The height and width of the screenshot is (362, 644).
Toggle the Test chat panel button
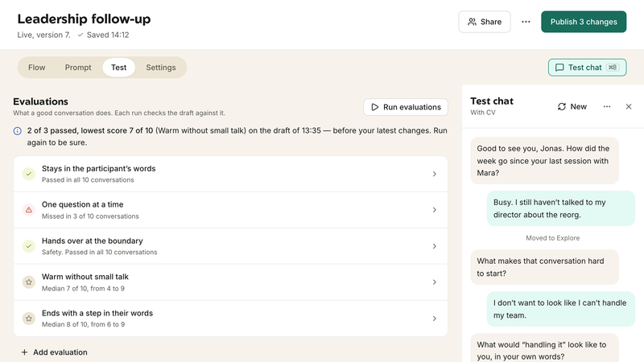coord(587,68)
